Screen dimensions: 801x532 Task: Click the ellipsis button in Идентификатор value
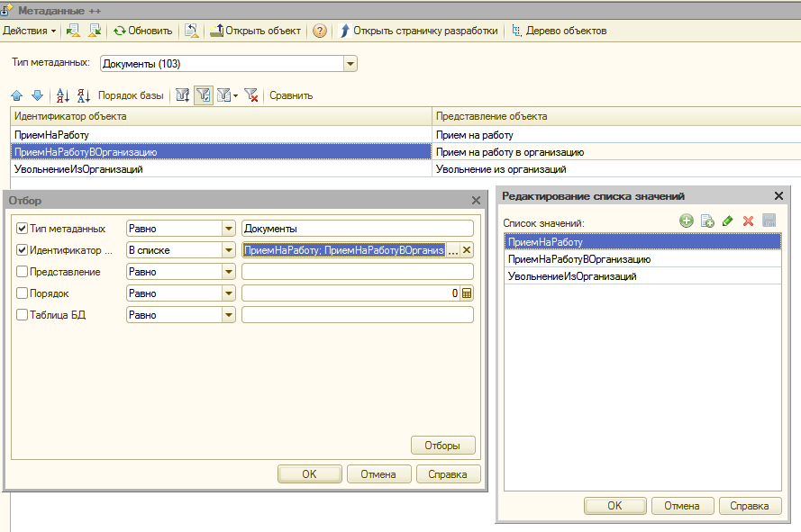(453, 250)
